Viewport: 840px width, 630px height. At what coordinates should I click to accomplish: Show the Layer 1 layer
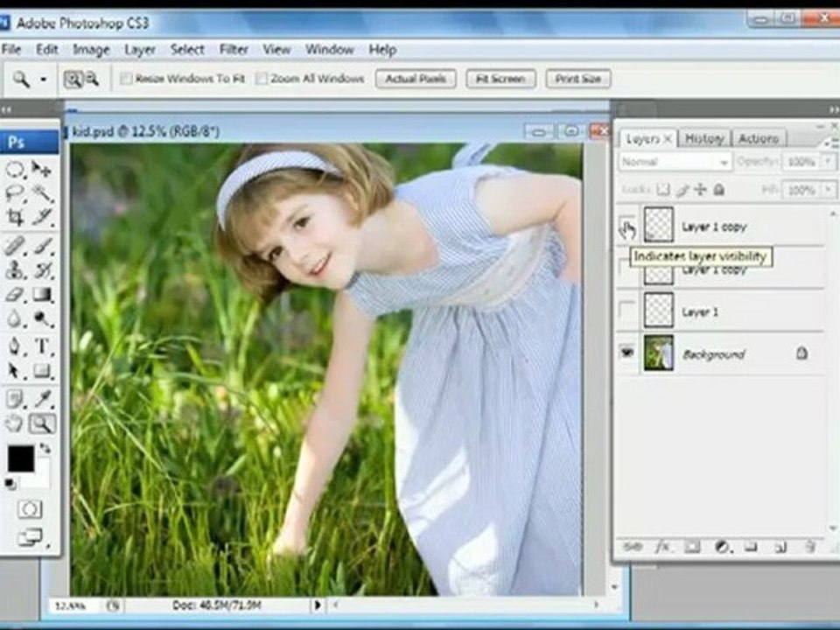[x=627, y=311]
